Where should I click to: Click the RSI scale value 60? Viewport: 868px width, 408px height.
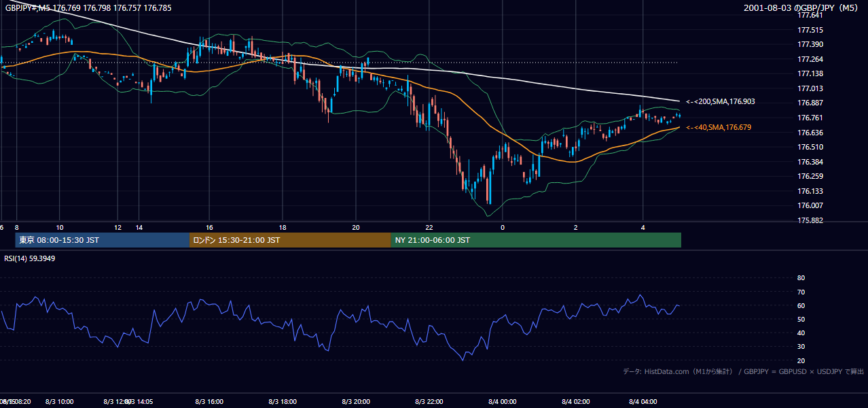801,305
